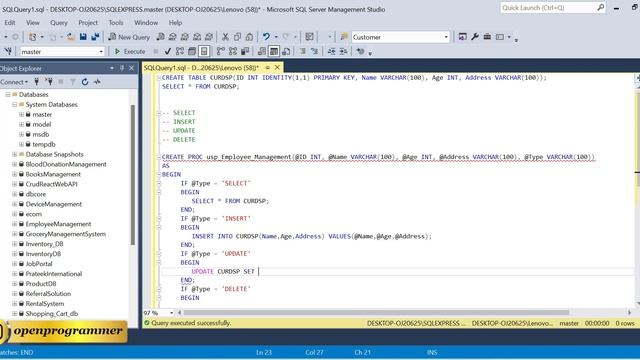Screen dimensions: 640x360
Task: Toggle the IntelliSense Enabled icon
Action: pyautogui.click(x=204, y=51)
